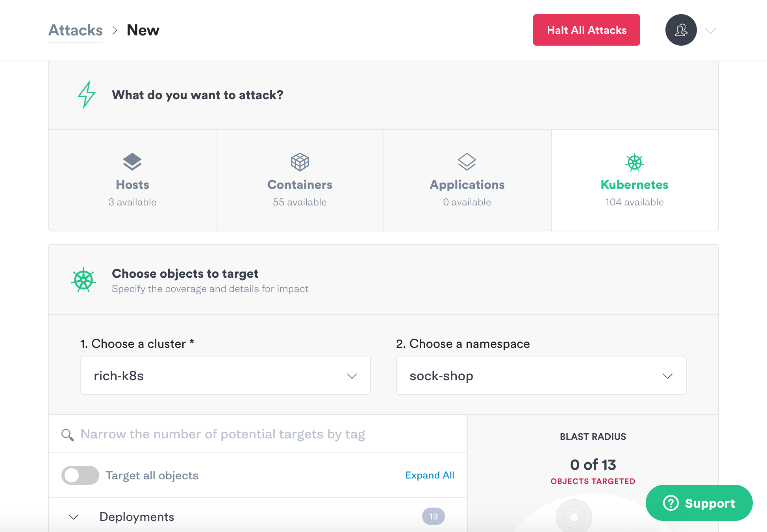Click the tag filter search field
The image size is (767, 532).
coord(258,434)
